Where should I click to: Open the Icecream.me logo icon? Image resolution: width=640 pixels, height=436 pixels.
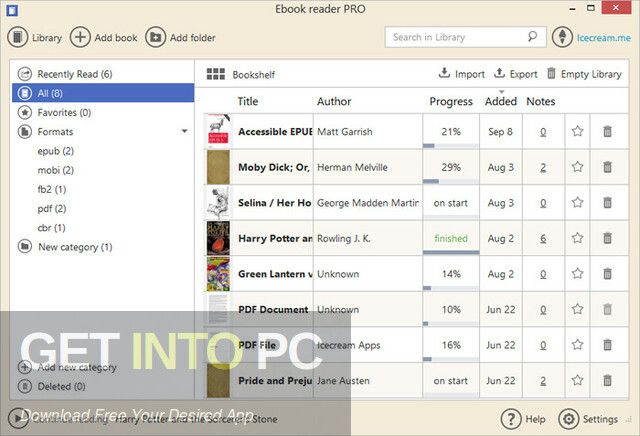(x=562, y=37)
